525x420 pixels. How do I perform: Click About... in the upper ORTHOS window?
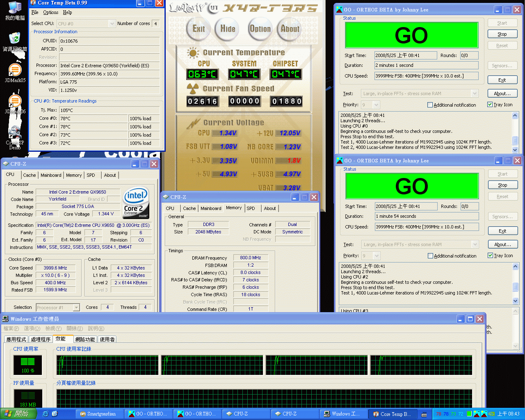(502, 94)
